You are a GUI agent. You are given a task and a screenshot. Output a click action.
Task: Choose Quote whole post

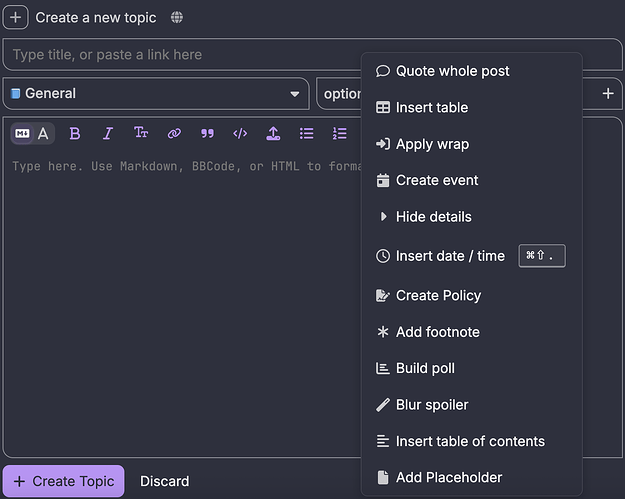(x=472, y=71)
